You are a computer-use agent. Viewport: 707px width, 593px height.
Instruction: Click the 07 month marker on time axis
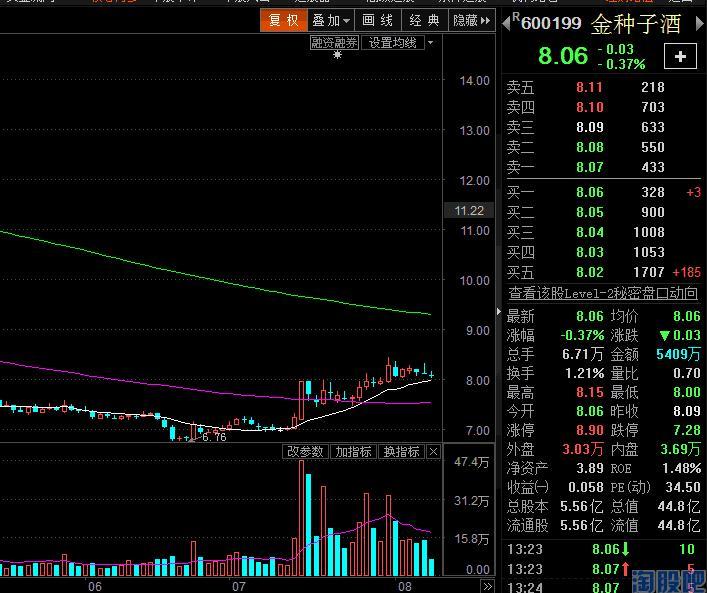click(x=239, y=586)
